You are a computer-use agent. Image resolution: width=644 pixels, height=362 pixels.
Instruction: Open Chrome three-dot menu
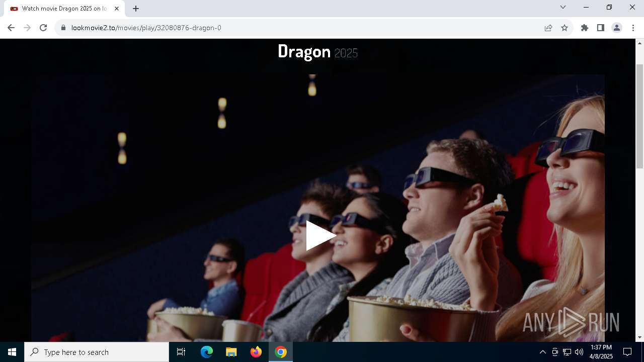point(633,28)
